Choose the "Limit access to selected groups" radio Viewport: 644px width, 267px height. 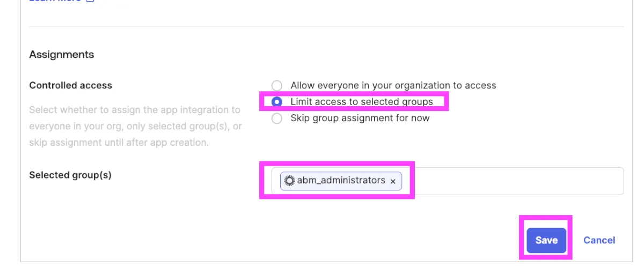[277, 102]
